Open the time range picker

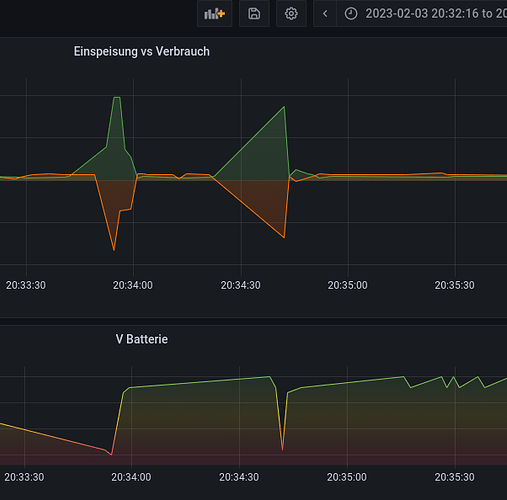pyautogui.click(x=422, y=14)
